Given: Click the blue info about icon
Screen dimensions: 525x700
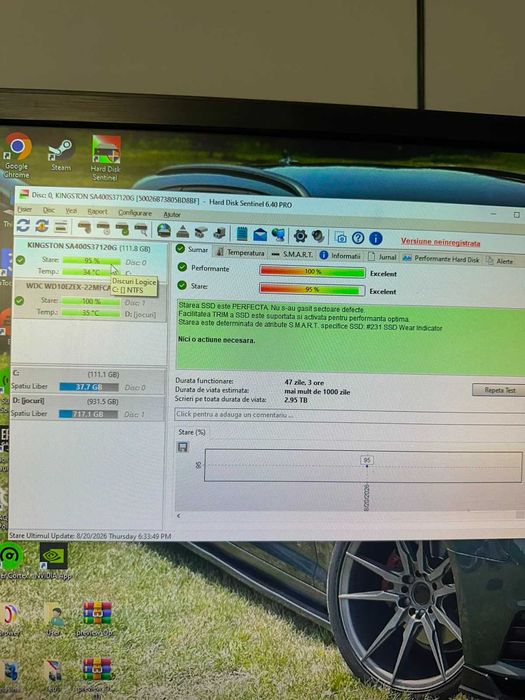Looking at the screenshot, I should pos(375,238).
